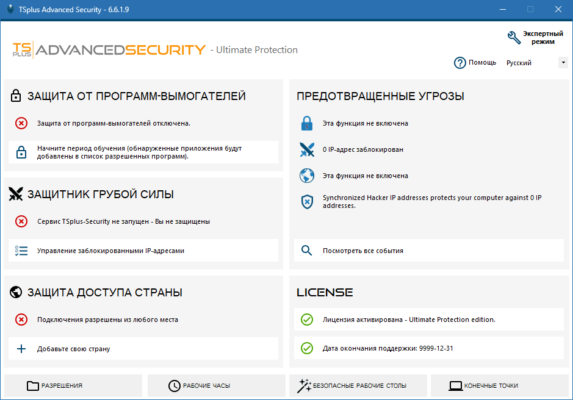This screenshot has width=573, height=400.
Task: Click Экспертный режим label
Action: 543,38
